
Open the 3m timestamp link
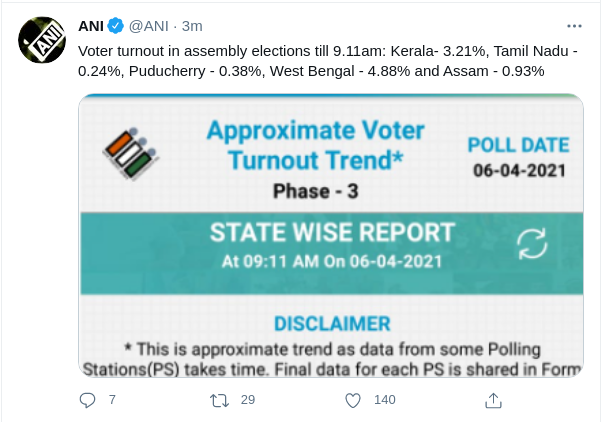192,26
